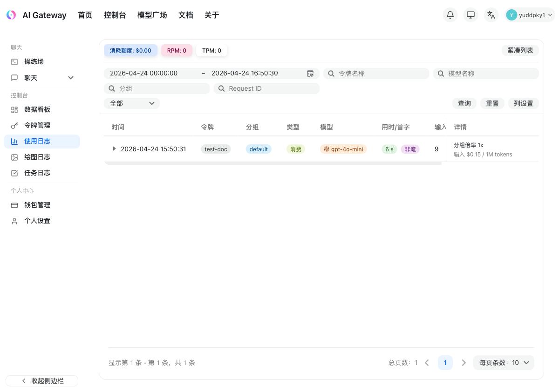This screenshot has width=559, height=392.
Task: Click the 详情 column header
Action: [x=460, y=127]
